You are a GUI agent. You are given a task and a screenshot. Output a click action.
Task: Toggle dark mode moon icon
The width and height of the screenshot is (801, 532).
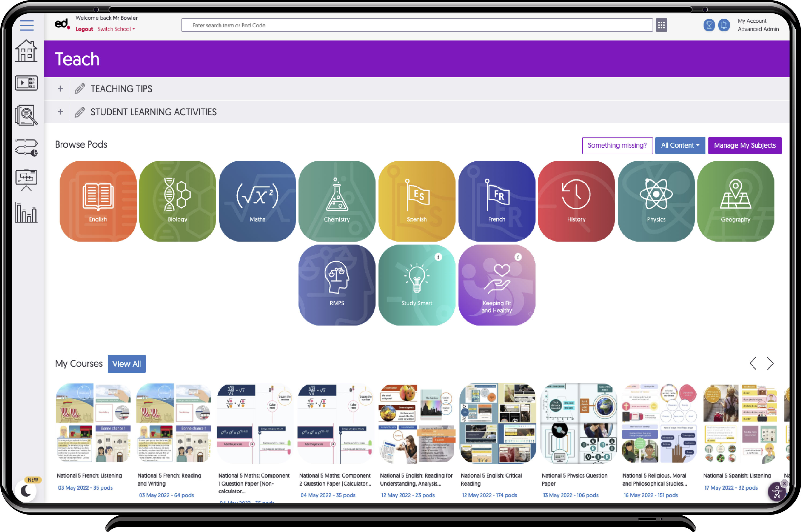click(26, 491)
